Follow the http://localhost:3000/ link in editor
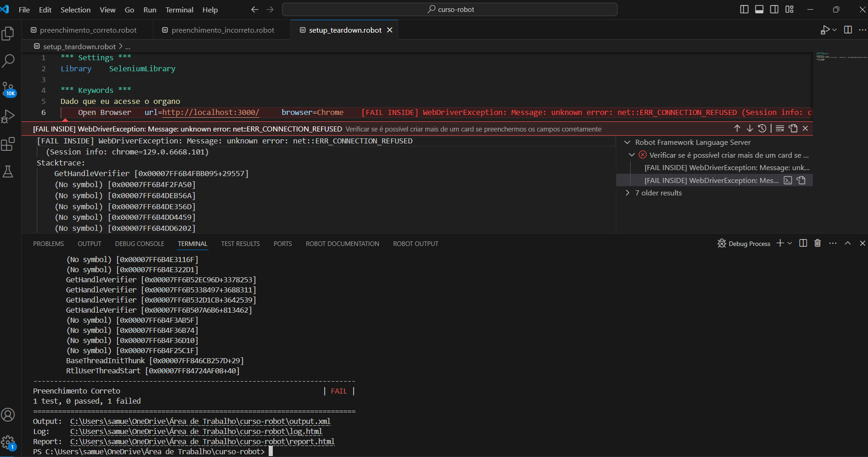 pos(211,112)
